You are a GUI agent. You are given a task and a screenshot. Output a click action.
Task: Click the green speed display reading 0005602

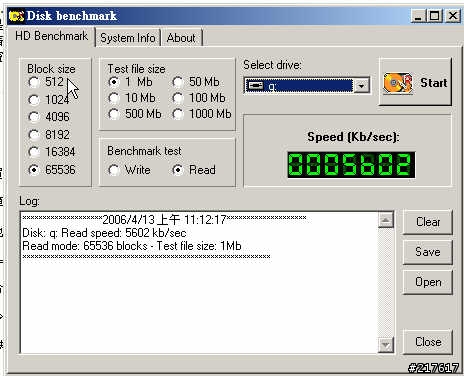click(x=351, y=165)
